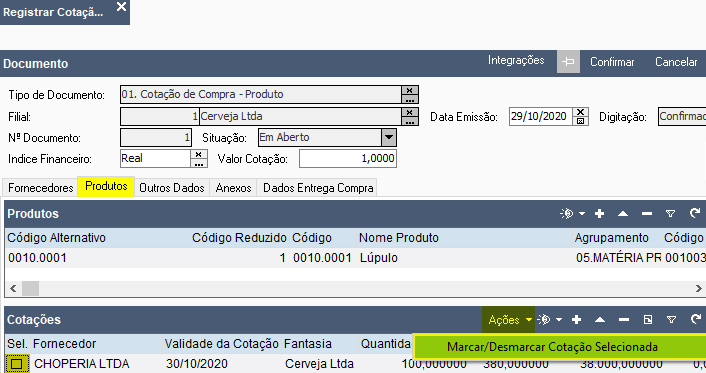Screen dimensions: 706x373
Task: Cancel the document with Cancelar
Action: 676,62
